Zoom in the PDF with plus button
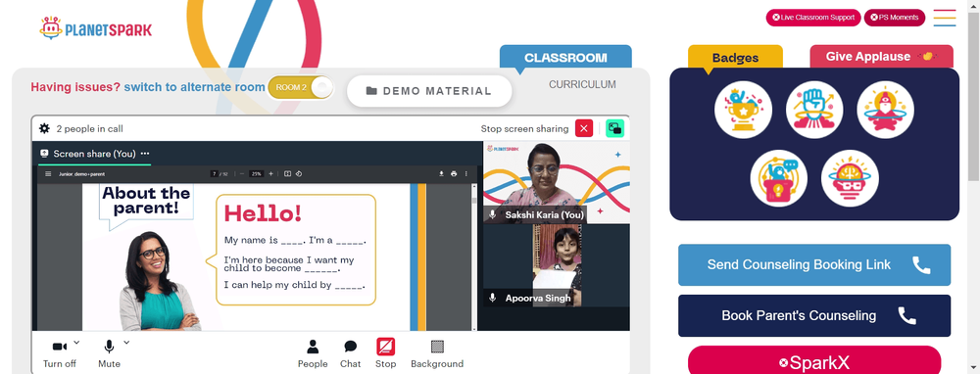 point(270,174)
